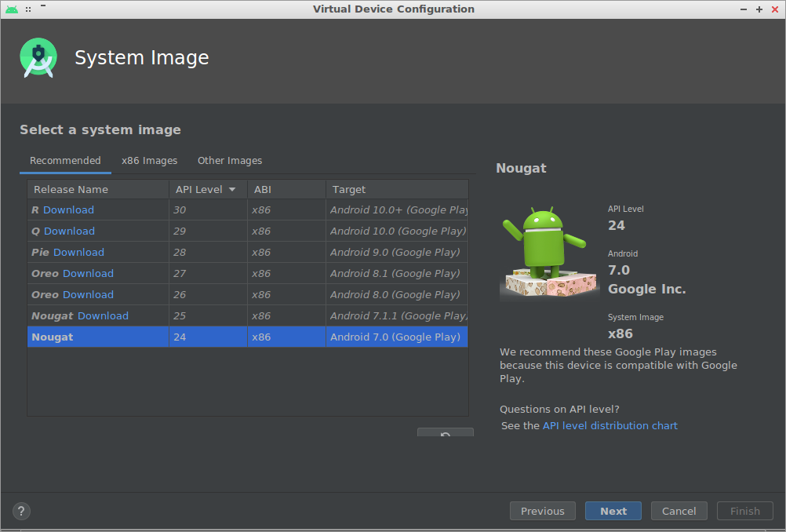Close the Virtual Device Configuration window
The width and height of the screenshot is (786, 532).
(775, 9)
